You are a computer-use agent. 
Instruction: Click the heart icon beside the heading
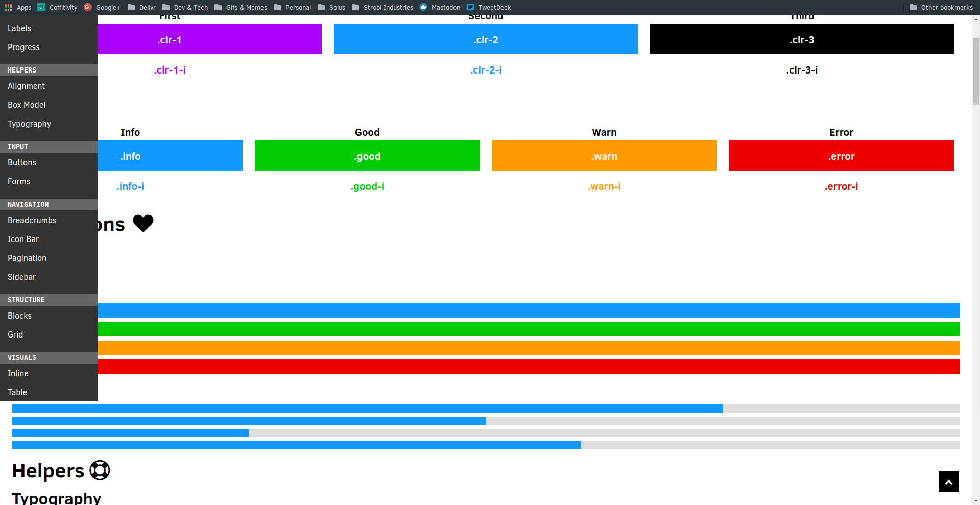pos(143,223)
